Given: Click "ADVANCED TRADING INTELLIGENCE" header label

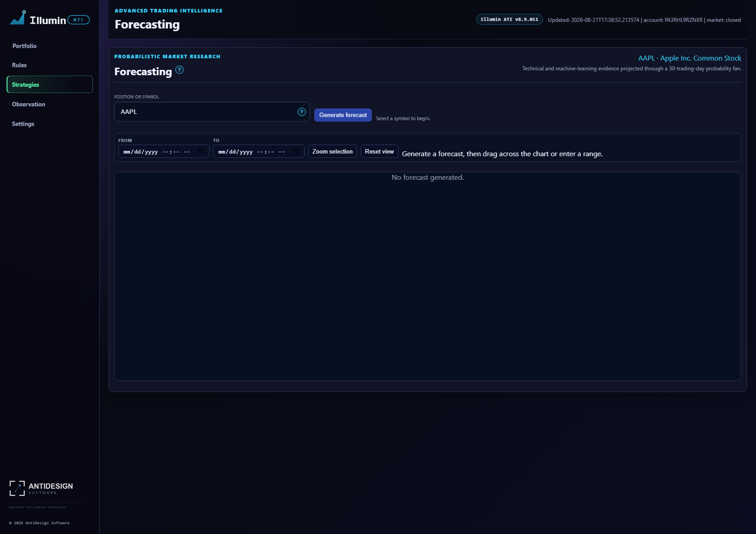Looking at the screenshot, I should pos(169,11).
